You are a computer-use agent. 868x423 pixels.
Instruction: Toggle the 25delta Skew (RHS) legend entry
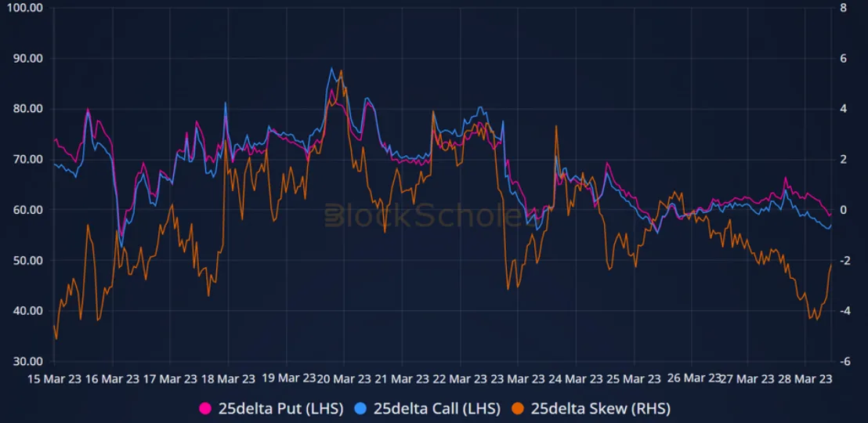pos(591,409)
